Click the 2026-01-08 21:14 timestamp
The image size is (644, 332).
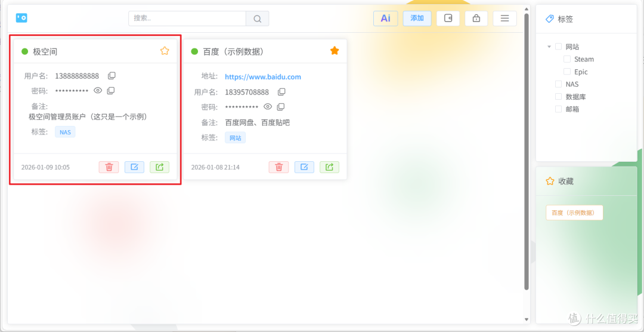pyautogui.click(x=215, y=167)
